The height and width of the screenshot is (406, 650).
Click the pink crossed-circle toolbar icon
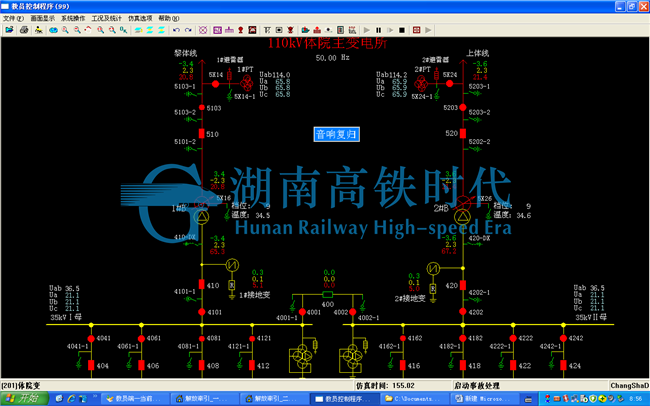point(203,30)
